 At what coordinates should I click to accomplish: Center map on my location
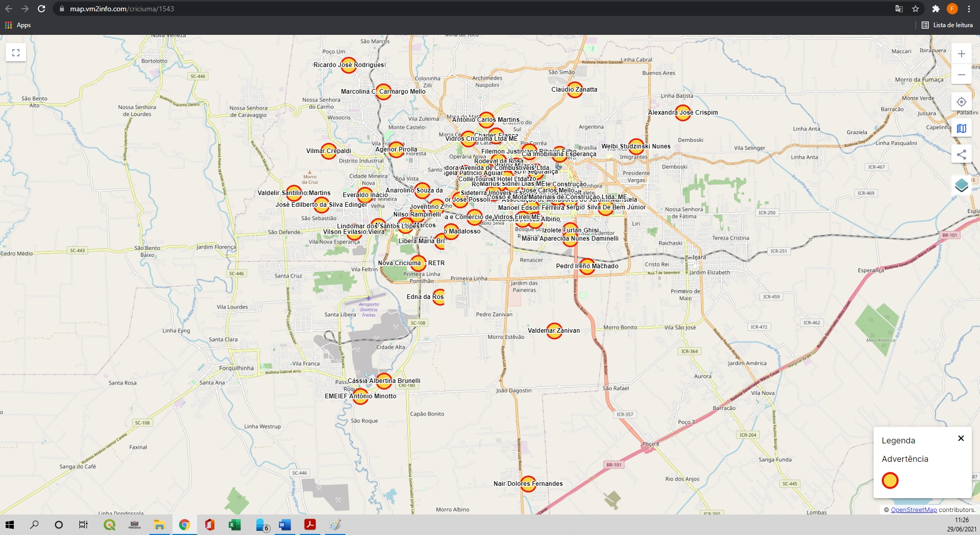(x=961, y=102)
